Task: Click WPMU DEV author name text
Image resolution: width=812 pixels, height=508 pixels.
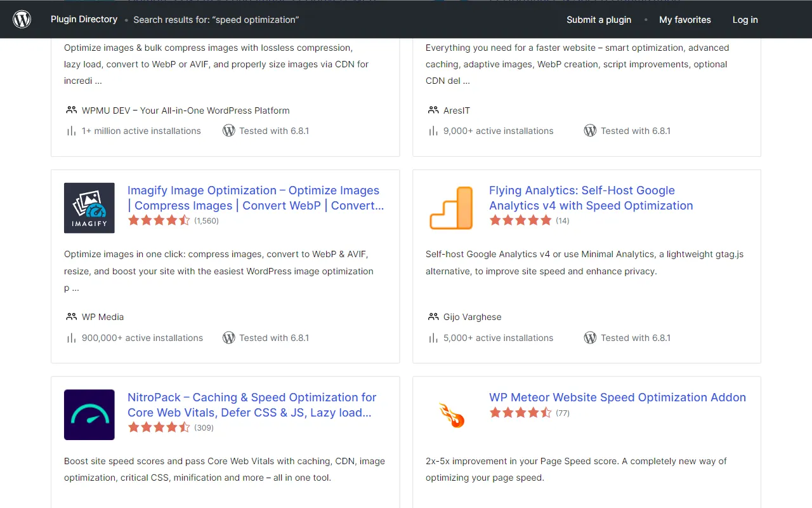Action: point(186,110)
